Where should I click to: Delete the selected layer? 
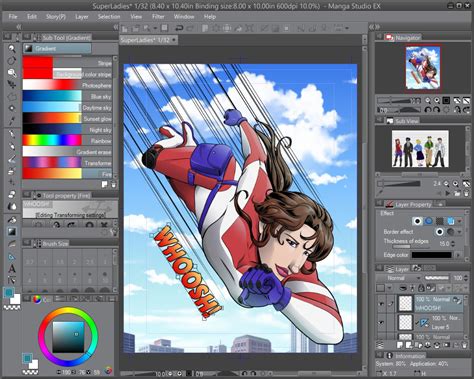click(465, 345)
